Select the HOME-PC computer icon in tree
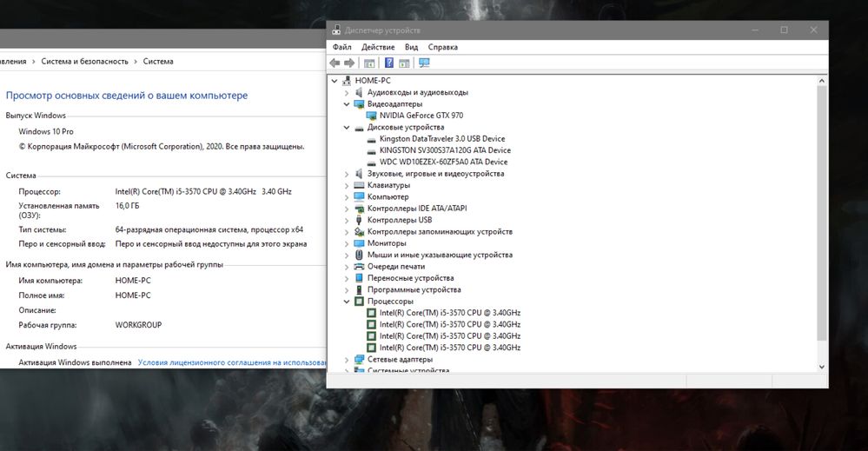868x451 pixels. click(x=347, y=81)
